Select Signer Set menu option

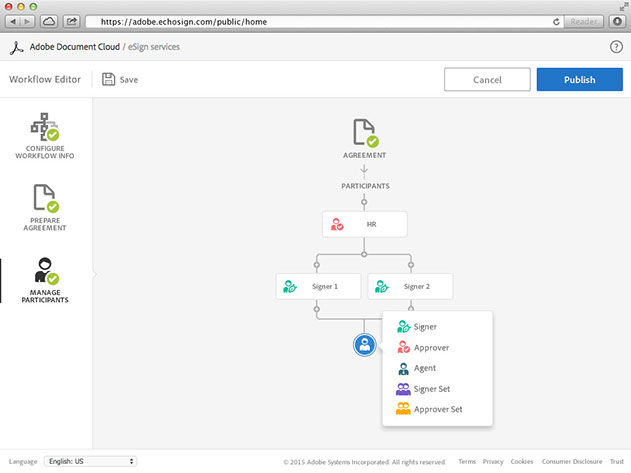[x=431, y=388]
